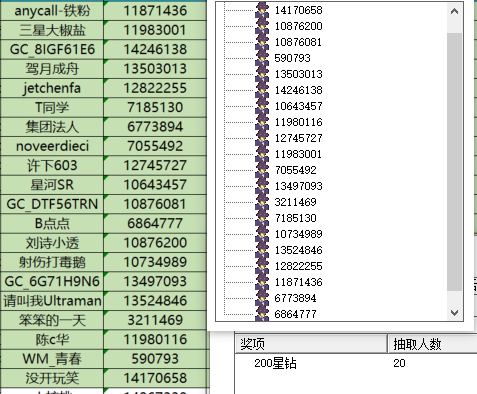The width and height of the screenshot is (477, 394).
Task: Select spreadsheet cell GC_DTF56TRN
Action: pyautogui.click(x=52, y=204)
